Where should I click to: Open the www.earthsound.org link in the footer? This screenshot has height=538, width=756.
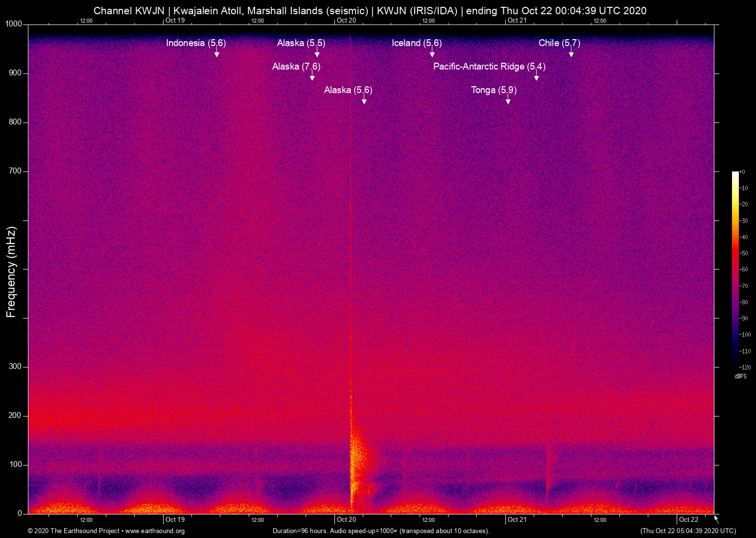[155, 531]
